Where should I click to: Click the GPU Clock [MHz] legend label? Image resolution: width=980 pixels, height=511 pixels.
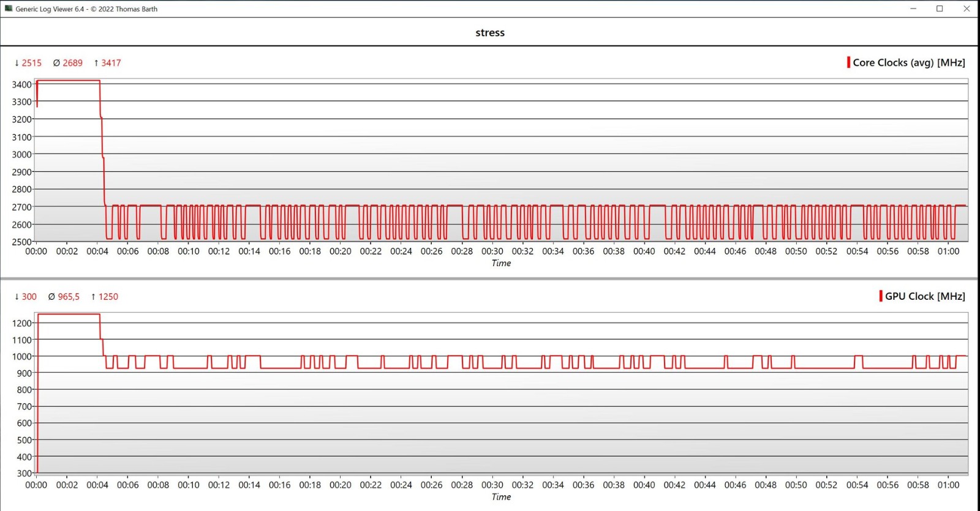(x=925, y=296)
